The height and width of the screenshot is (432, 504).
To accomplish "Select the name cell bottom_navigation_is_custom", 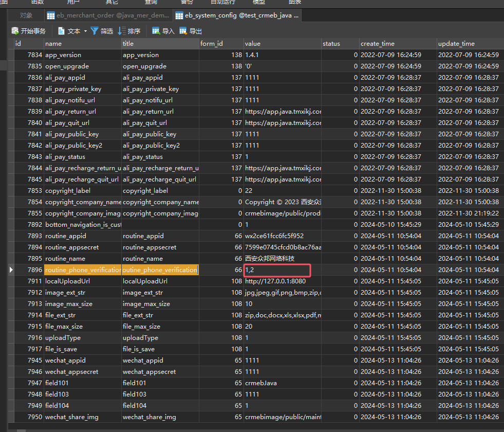I will tap(83, 225).
